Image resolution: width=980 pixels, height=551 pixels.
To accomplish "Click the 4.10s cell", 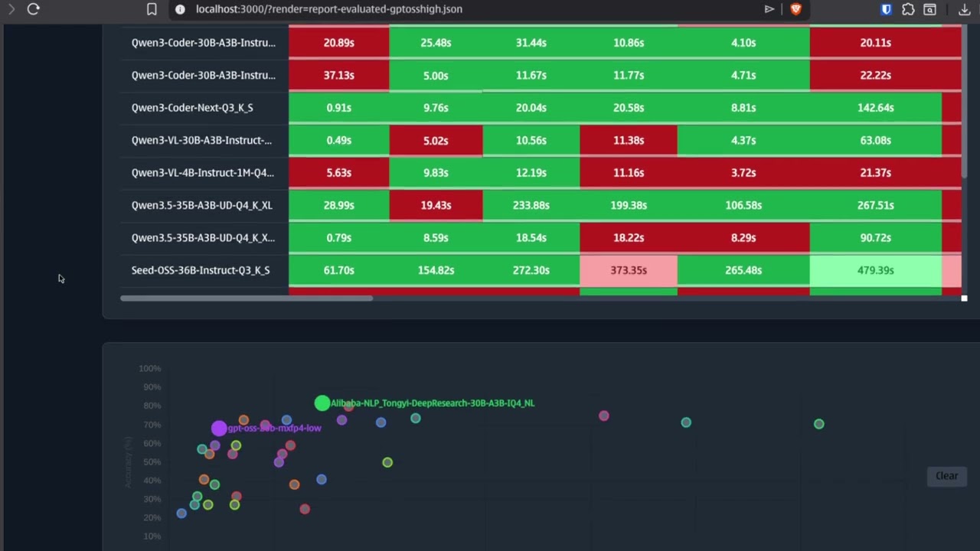I will (743, 43).
